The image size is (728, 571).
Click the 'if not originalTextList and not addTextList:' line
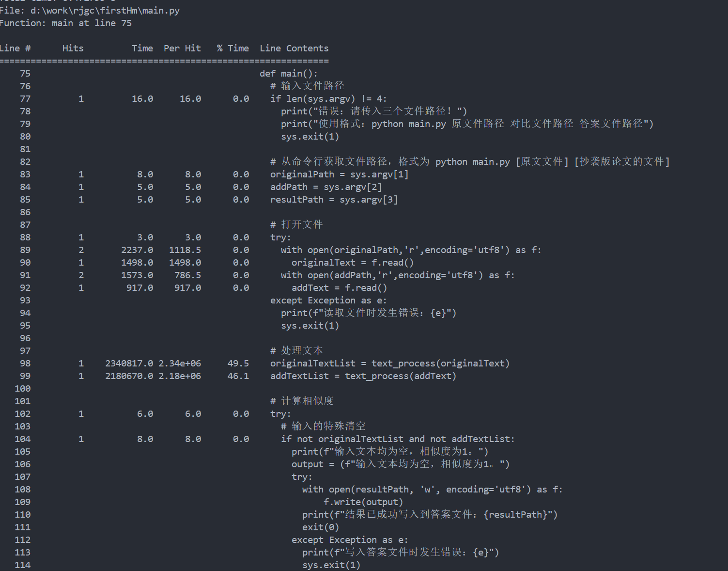pos(398,439)
